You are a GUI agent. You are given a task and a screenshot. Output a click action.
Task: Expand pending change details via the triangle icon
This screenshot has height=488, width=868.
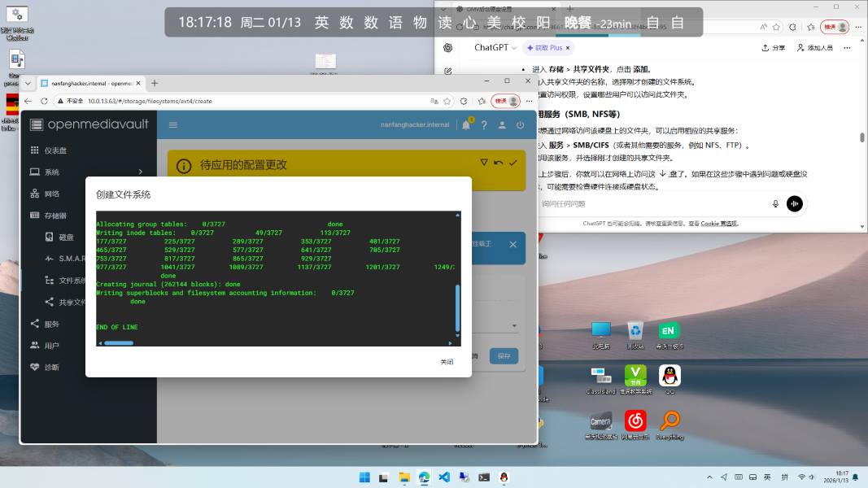click(x=483, y=163)
